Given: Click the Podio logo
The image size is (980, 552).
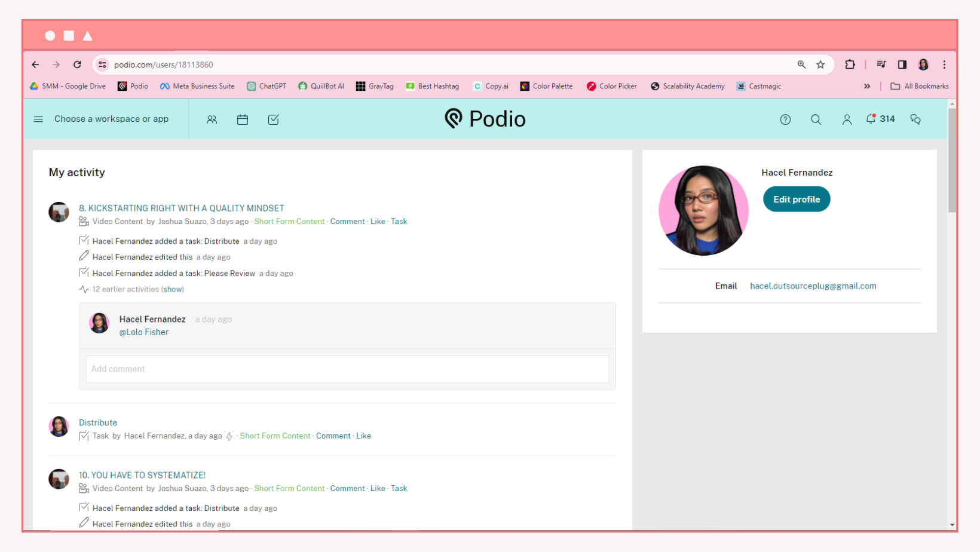Looking at the screenshot, I should click(x=485, y=119).
